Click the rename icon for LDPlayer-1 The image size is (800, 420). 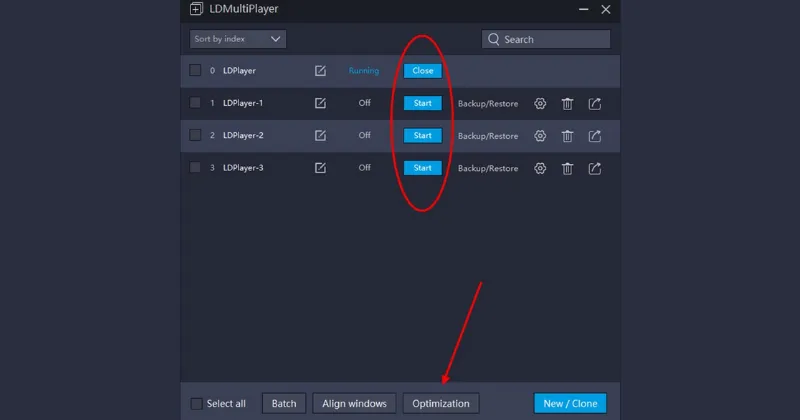tap(320, 103)
